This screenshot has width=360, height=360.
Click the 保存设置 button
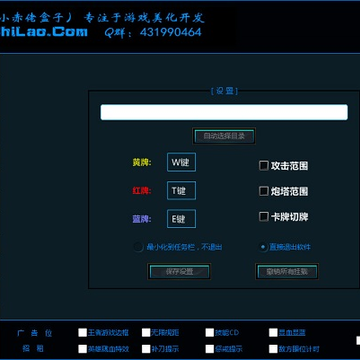point(179,271)
